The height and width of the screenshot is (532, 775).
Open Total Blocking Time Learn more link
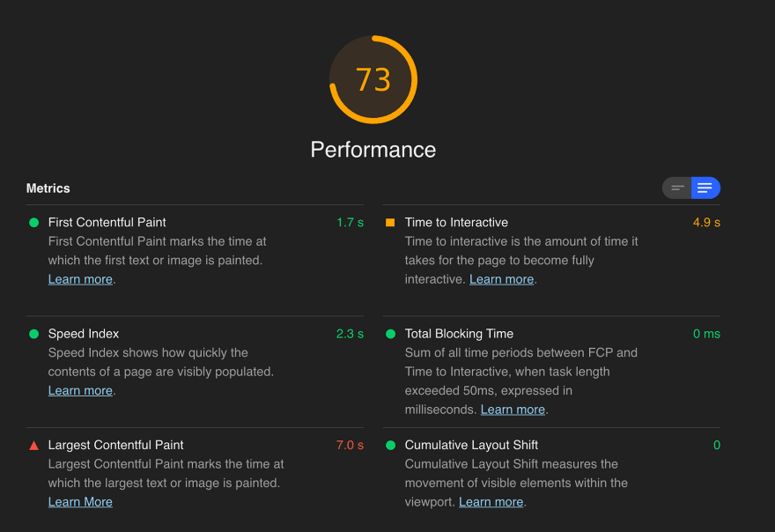[513, 410]
